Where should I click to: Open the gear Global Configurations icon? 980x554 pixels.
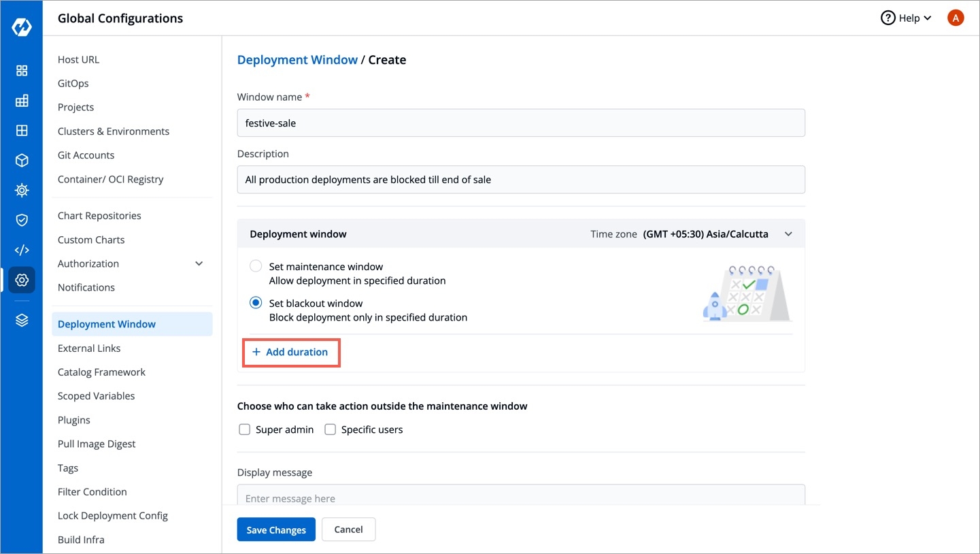point(22,280)
